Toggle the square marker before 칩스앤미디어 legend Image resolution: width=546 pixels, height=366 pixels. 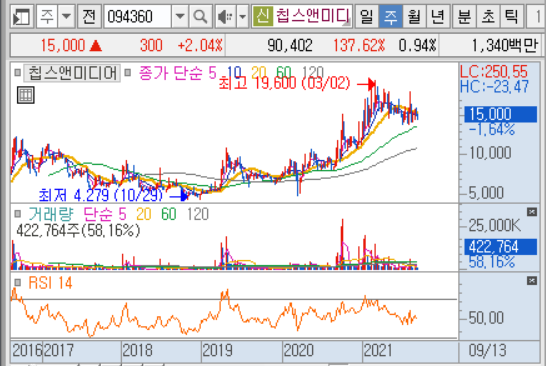[17, 73]
